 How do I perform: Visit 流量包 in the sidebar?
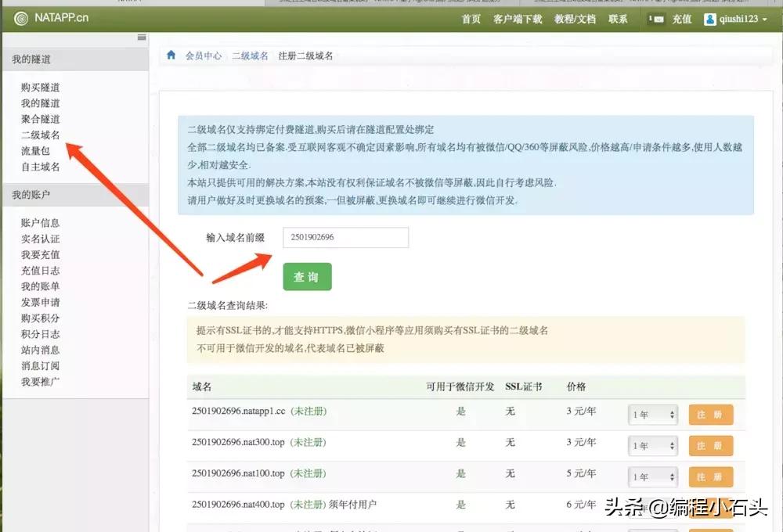34,151
